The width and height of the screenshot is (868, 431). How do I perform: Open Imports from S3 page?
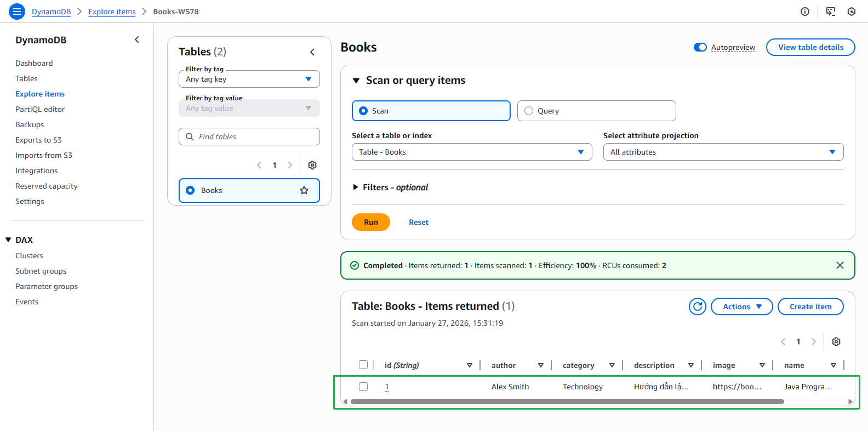(44, 155)
